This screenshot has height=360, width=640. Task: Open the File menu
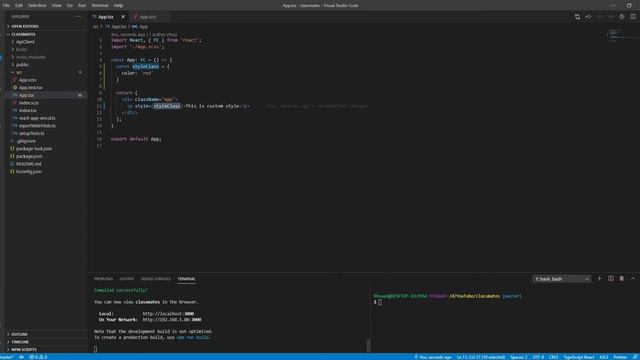6,5
